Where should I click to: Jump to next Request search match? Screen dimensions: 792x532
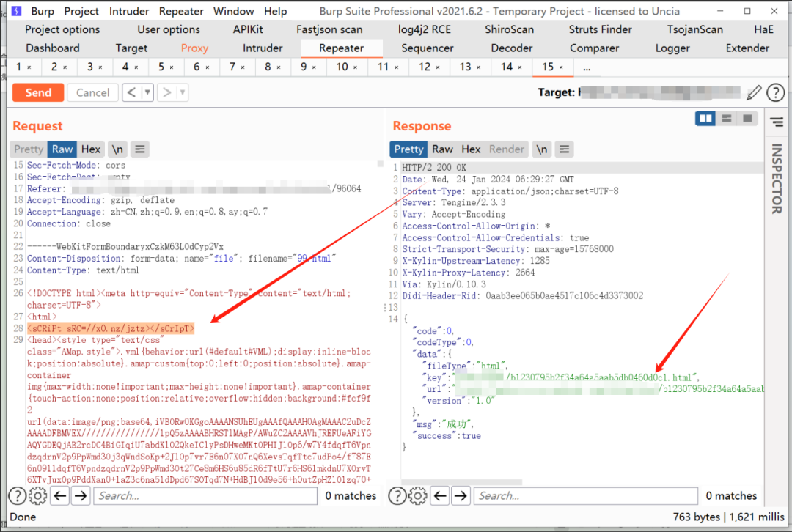81,495
